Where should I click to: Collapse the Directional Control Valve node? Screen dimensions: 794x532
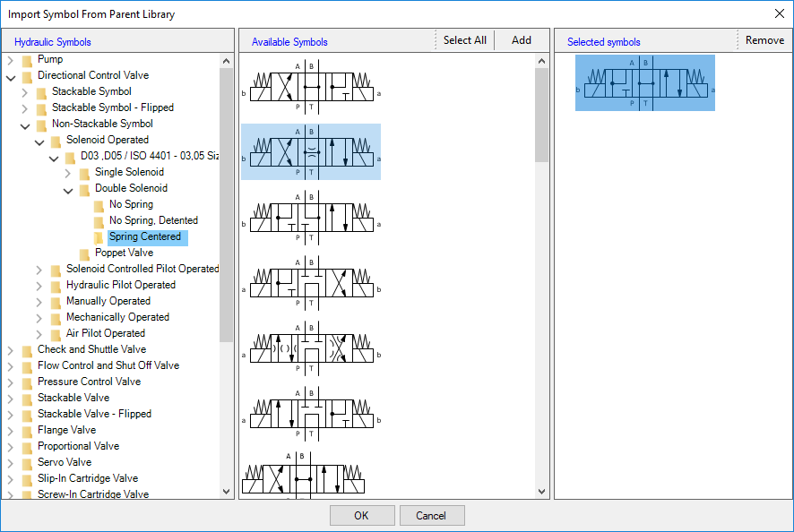tap(11, 76)
